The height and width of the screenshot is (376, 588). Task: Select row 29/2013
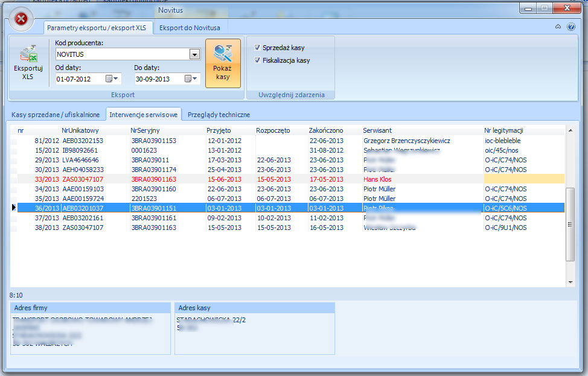point(290,160)
